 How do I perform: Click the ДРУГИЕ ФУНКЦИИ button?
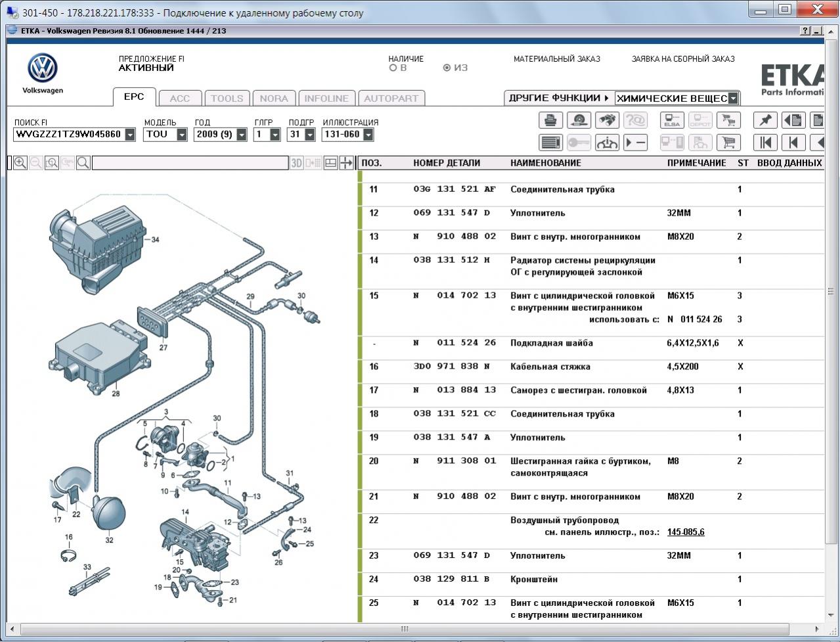tap(559, 98)
